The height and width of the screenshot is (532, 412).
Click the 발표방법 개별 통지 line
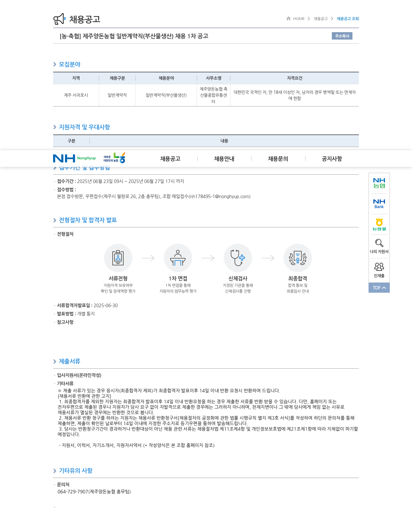click(x=76, y=314)
